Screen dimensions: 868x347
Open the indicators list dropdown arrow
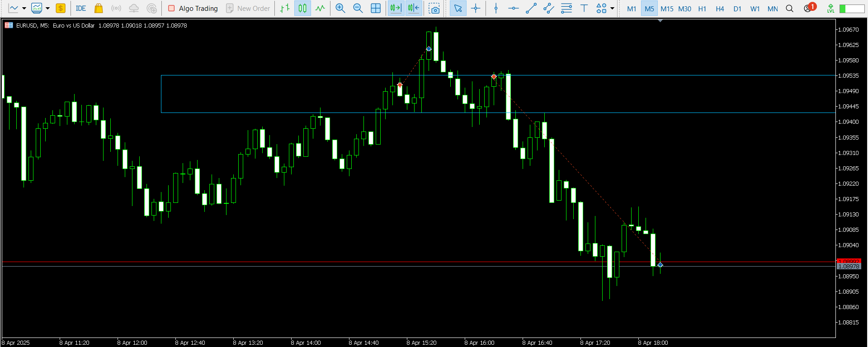[x=47, y=8]
